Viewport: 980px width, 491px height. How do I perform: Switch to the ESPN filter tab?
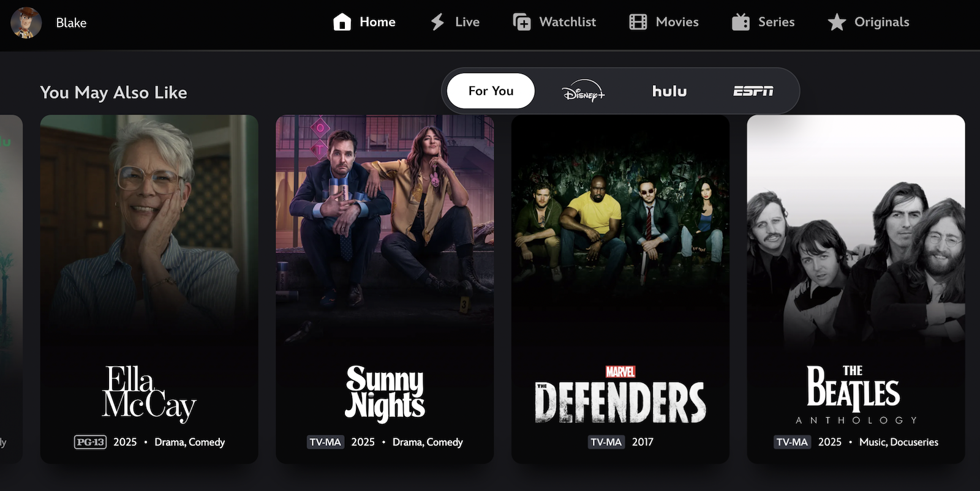(753, 91)
